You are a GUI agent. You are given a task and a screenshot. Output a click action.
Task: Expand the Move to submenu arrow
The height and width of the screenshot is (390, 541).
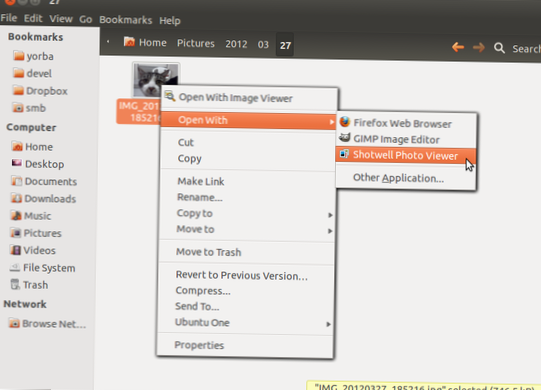point(330,231)
